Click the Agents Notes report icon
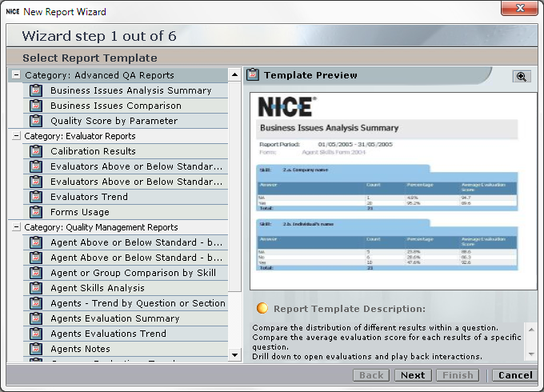This screenshot has height=392, width=544. [x=36, y=349]
